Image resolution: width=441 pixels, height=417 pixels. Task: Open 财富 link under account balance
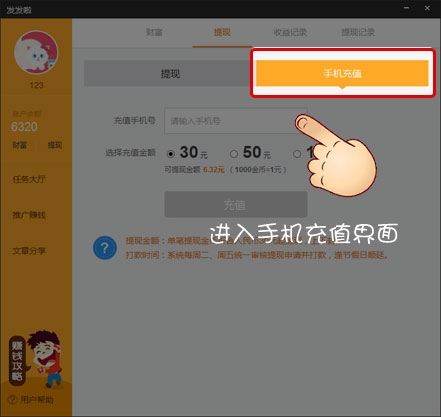[x=20, y=145]
